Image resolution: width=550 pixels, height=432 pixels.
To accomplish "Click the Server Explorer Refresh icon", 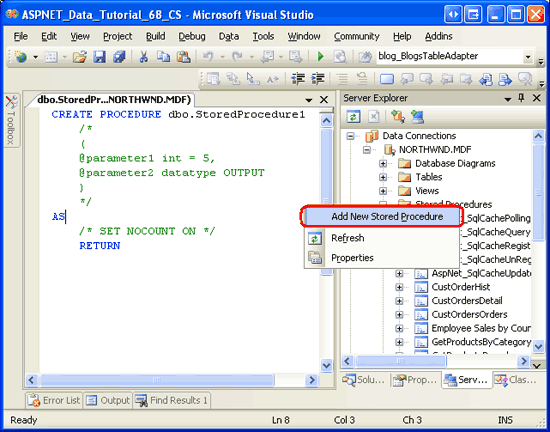I will click(353, 117).
